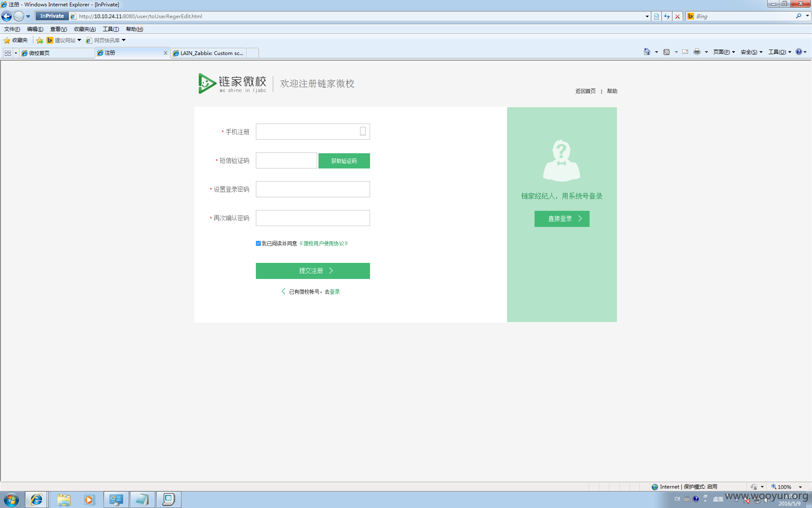
Task: Click the broker avatar question-mark icon
Action: click(562, 160)
